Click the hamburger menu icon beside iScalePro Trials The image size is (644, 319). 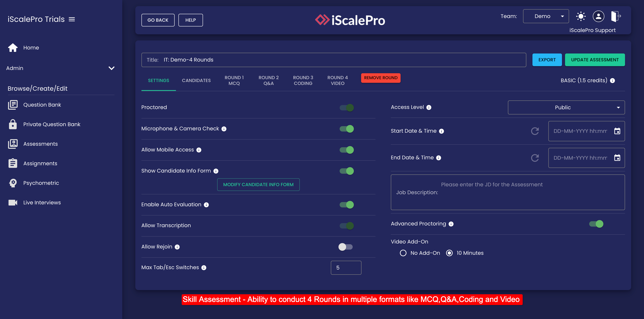pos(72,19)
